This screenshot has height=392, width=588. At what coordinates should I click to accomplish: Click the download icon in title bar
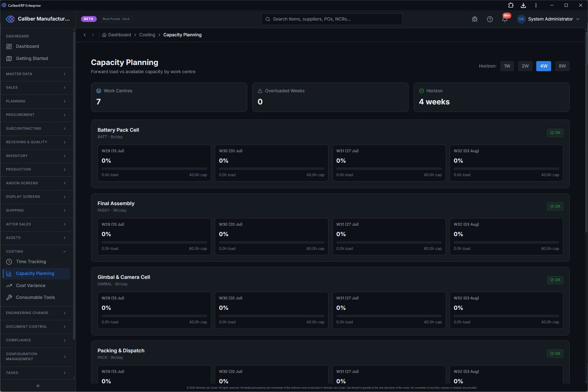tap(523, 5)
